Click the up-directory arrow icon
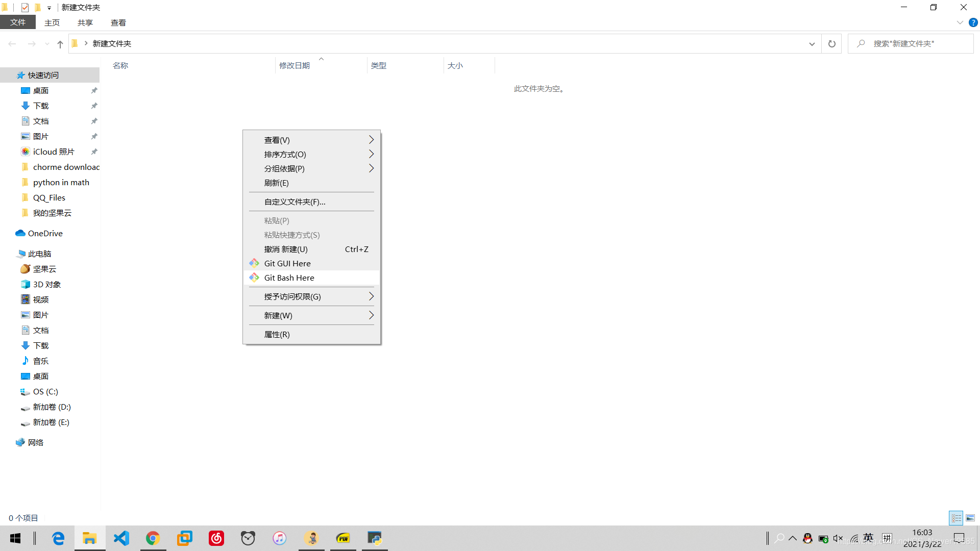 [x=60, y=44]
